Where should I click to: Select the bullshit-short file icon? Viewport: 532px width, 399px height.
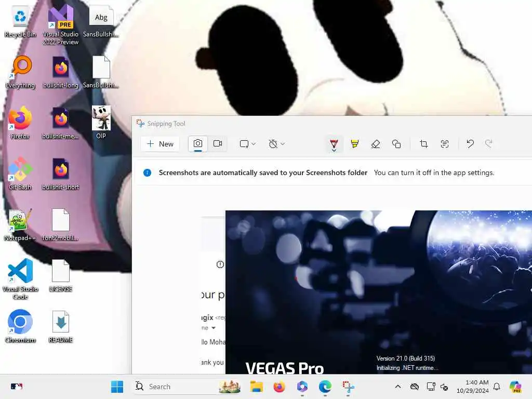[x=61, y=174]
